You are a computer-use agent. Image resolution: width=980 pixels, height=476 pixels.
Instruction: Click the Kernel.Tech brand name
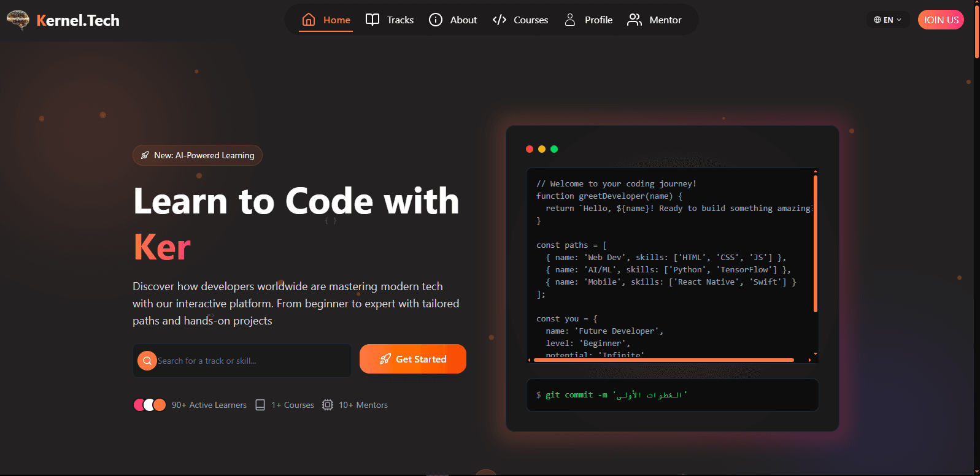click(x=78, y=20)
